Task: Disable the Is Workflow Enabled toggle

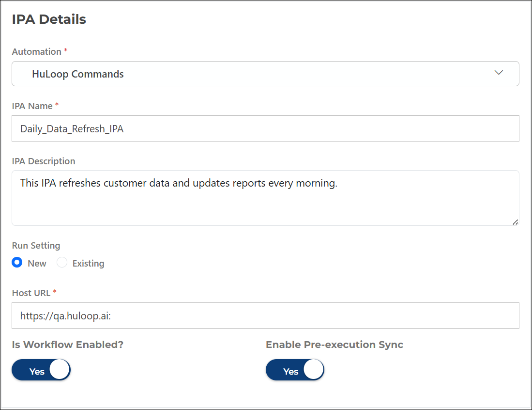Action: [x=41, y=371]
